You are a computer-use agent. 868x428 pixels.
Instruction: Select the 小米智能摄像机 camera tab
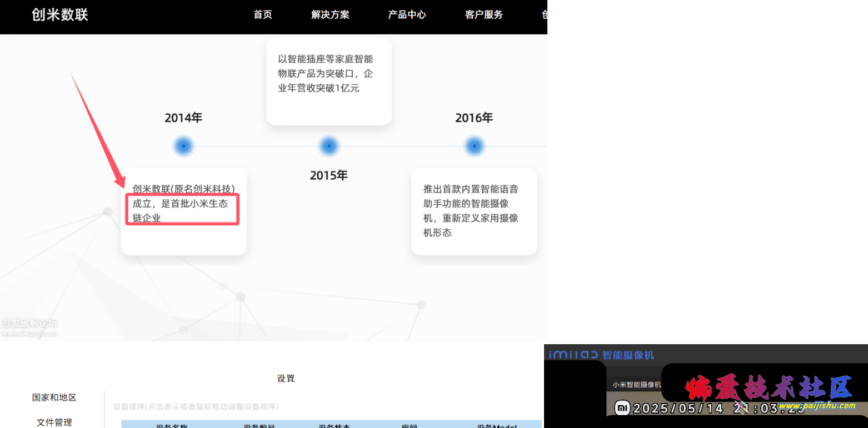click(x=637, y=384)
